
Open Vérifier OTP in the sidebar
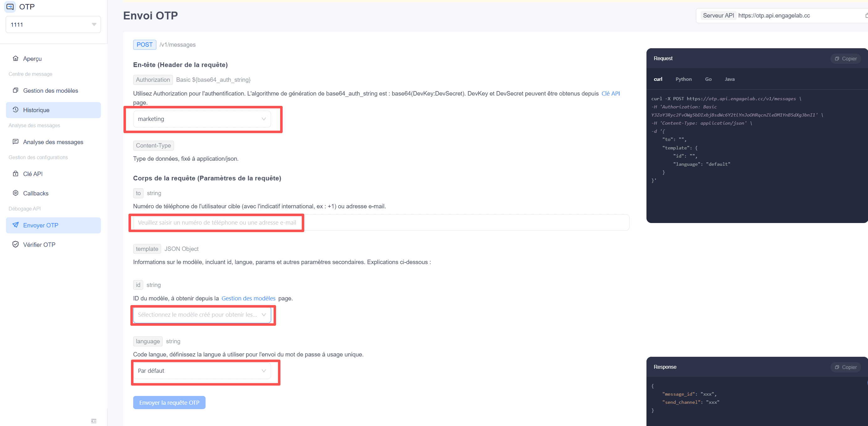[x=53, y=245]
